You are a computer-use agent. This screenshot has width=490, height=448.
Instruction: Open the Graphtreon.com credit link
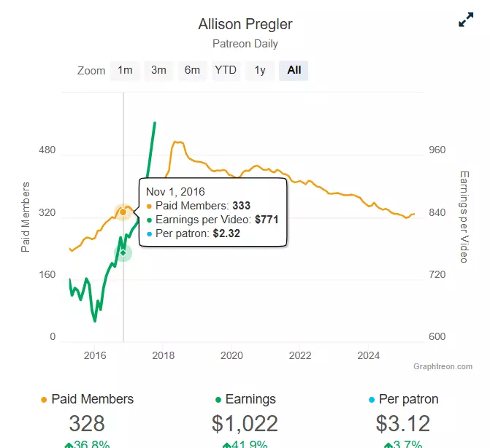[x=443, y=366]
